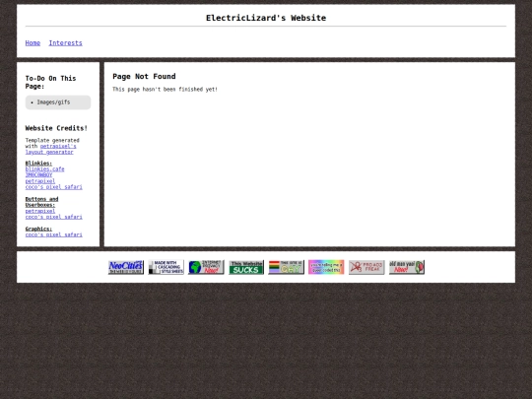This screenshot has width=532, height=399.
Task: Click the Blinkies: label
Action: (38, 164)
